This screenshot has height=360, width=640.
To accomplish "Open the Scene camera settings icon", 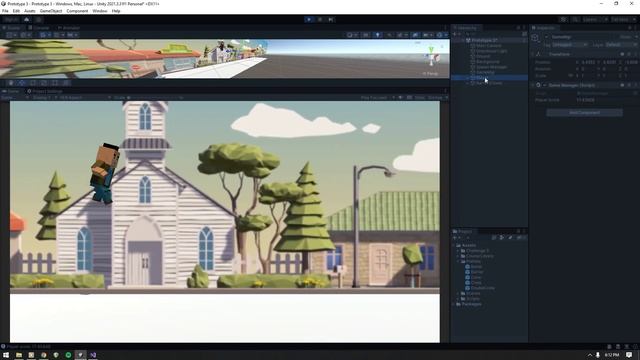I will pos(427,35).
